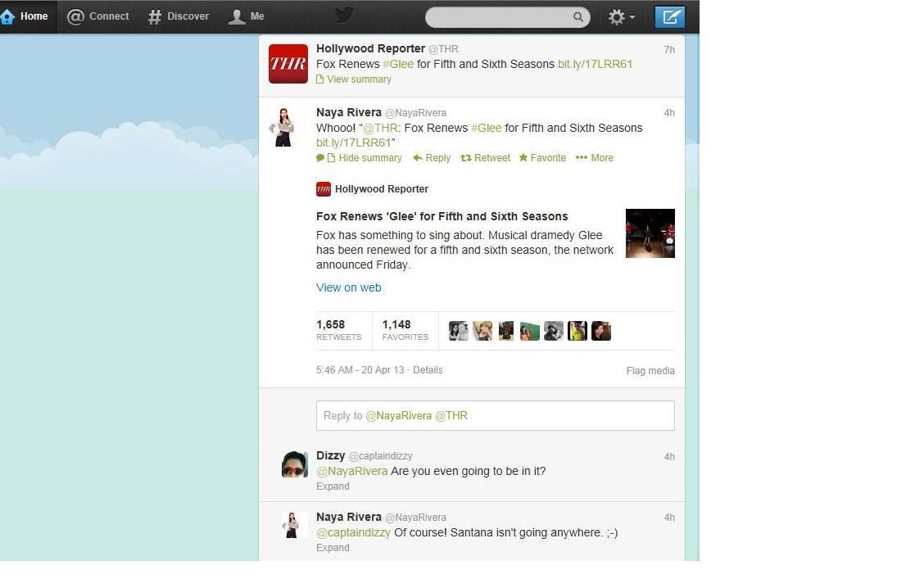Compose a new tweet with blue button
The image size is (924, 579).
click(x=670, y=17)
